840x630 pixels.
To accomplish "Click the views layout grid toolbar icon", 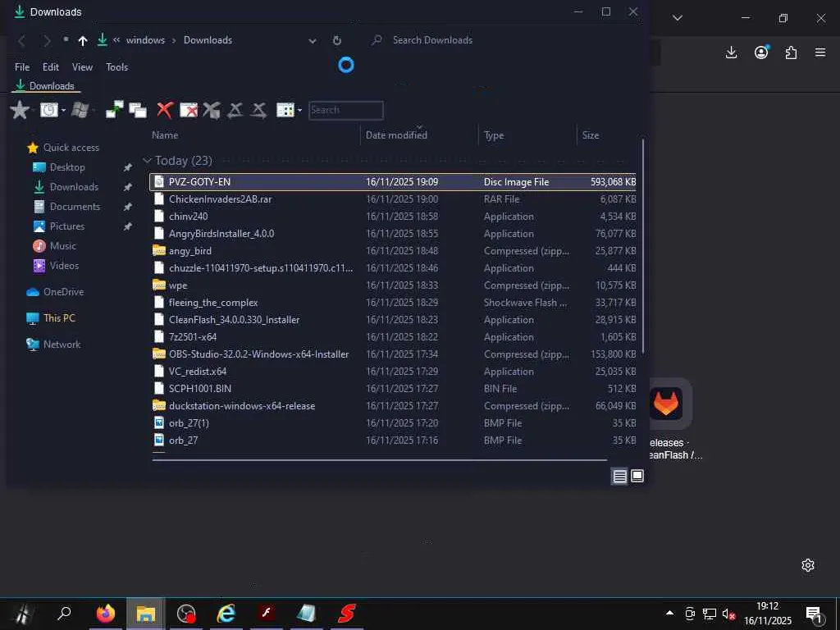I will coord(285,110).
